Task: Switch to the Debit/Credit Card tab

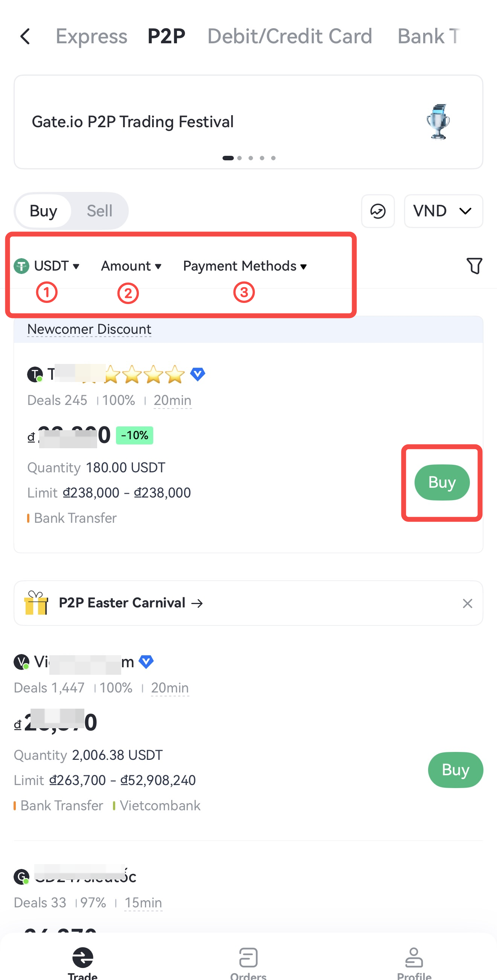Action: click(289, 37)
